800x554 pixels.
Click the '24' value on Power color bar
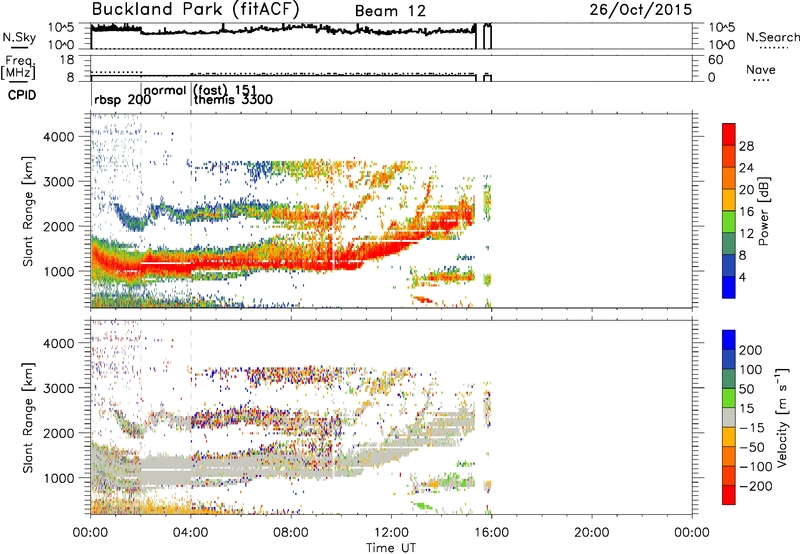click(x=746, y=168)
